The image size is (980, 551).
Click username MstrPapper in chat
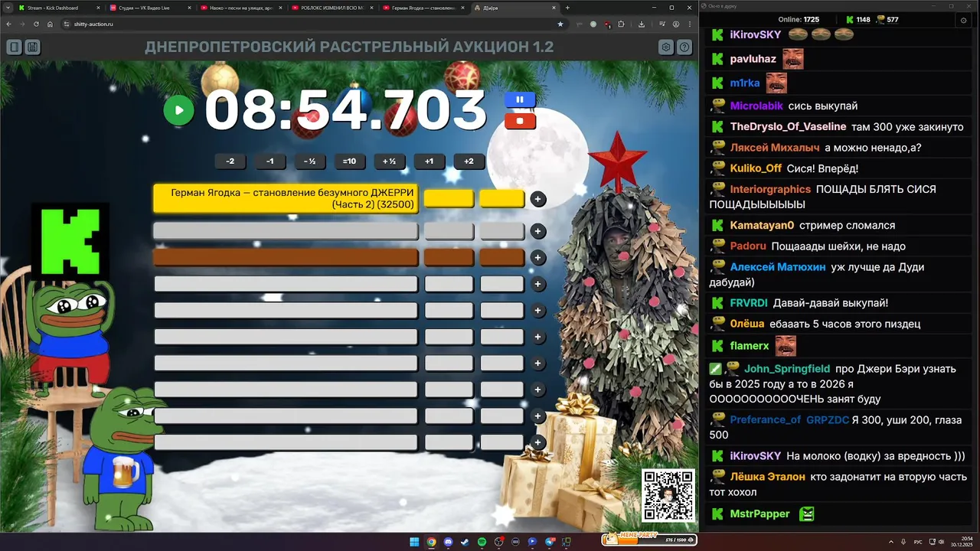click(759, 514)
